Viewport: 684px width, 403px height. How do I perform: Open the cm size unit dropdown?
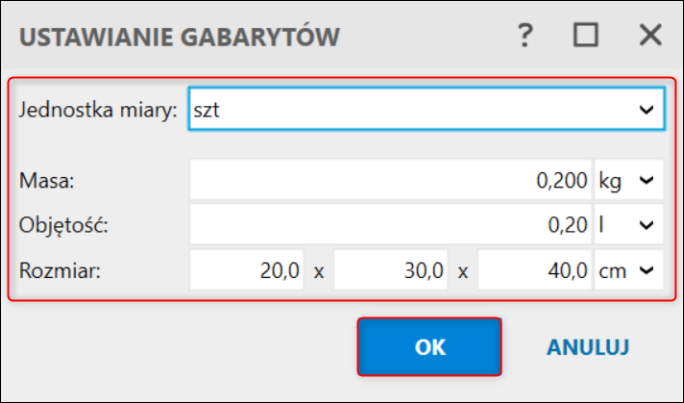pyautogui.click(x=629, y=270)
